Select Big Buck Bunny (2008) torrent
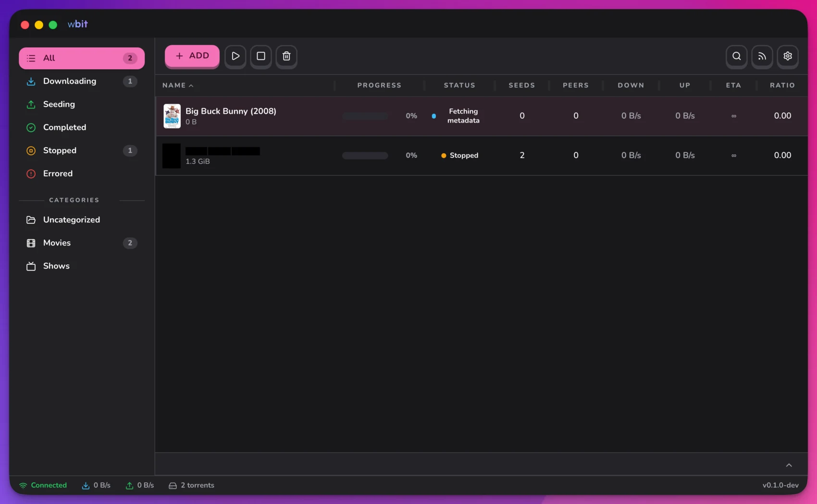The height and width of the screenshot is (504, 817). (x=482, y=116)
